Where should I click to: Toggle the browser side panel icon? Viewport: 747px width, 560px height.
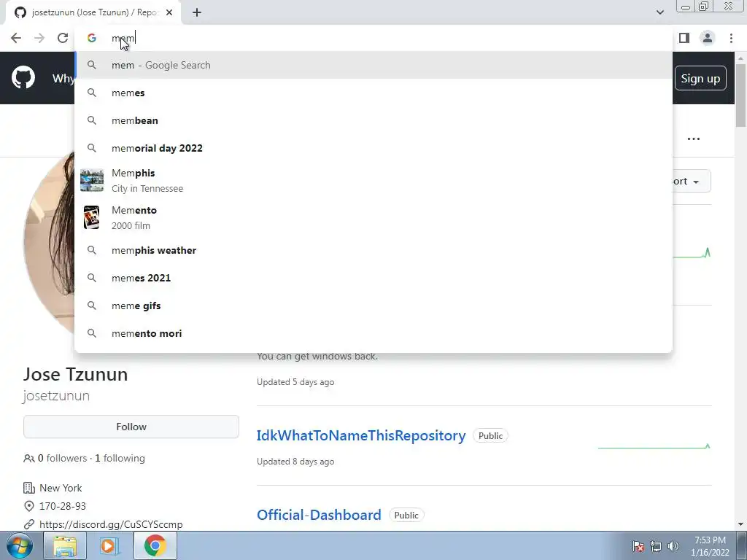[684, 38]
